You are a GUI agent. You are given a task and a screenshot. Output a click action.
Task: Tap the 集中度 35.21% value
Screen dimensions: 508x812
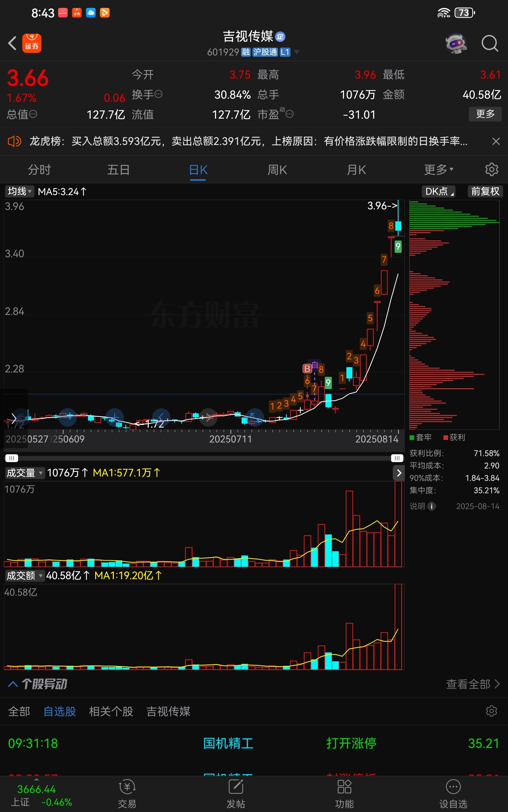[486, 490]
